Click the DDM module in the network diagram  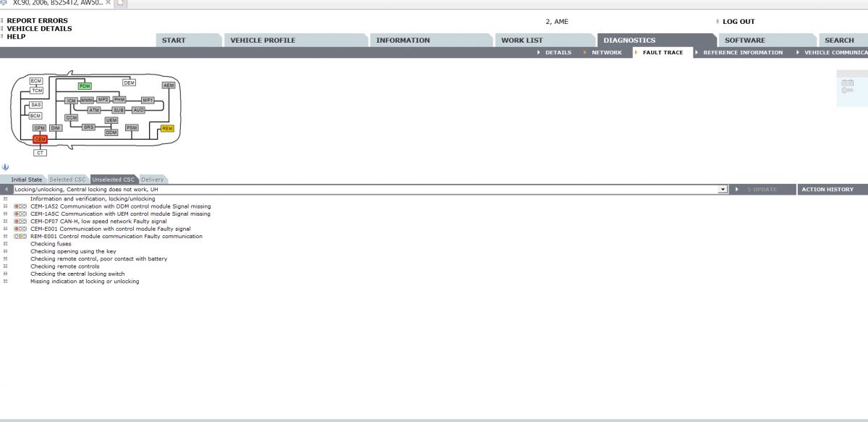(111, 132)
